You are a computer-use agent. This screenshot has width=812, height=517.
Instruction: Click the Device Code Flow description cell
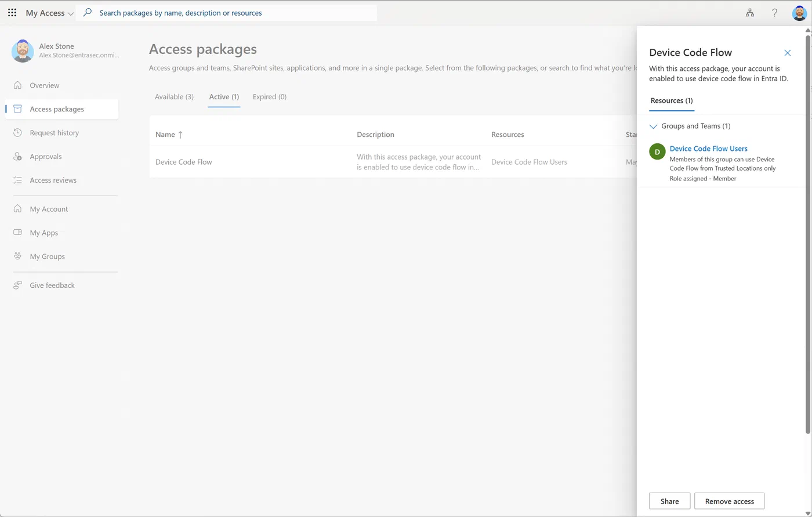click(x=419, y=162)
